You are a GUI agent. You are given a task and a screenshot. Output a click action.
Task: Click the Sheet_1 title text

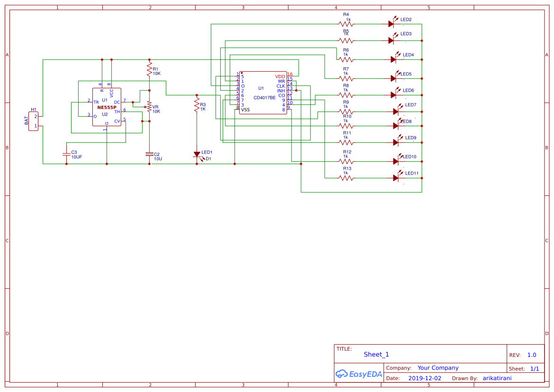pyautogui.click(x=376, y=355)
